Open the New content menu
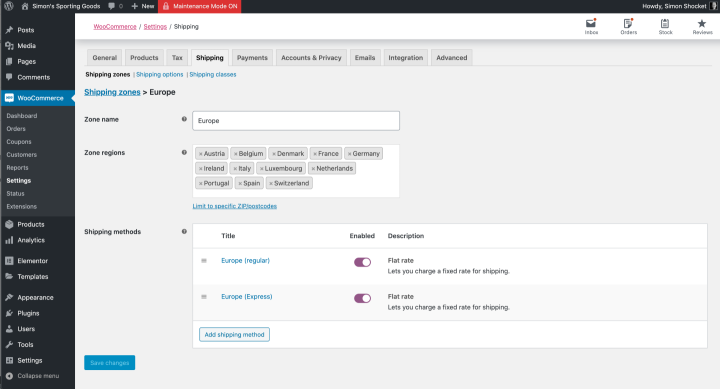The image size is (720, 389). click(x=142, y=6)
